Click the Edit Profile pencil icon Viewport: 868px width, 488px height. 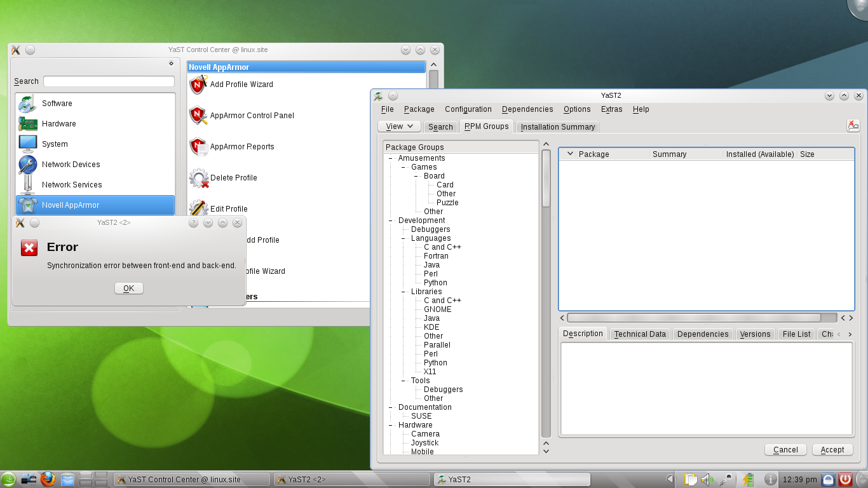tap(199, 208)
